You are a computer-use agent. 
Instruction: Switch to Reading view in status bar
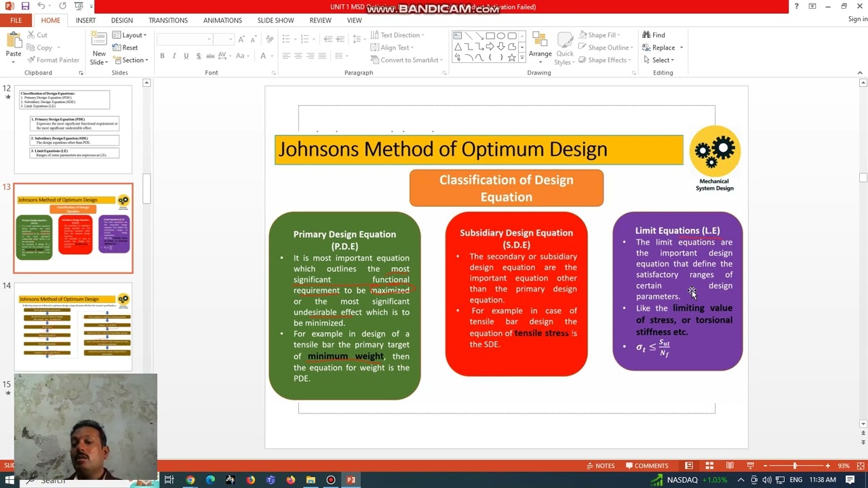(730, 466)
